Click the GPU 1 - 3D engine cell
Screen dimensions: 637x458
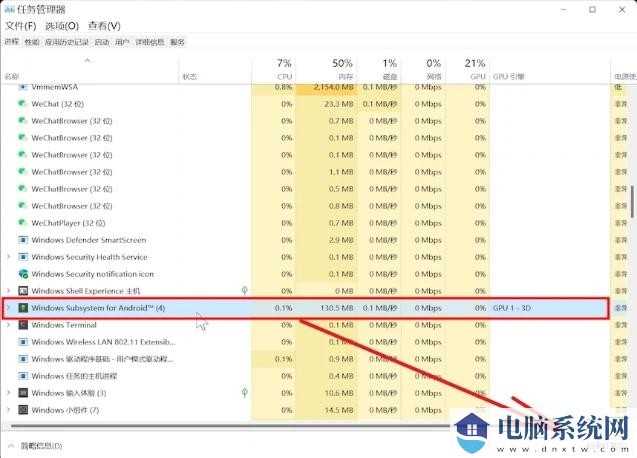(512, 308)
